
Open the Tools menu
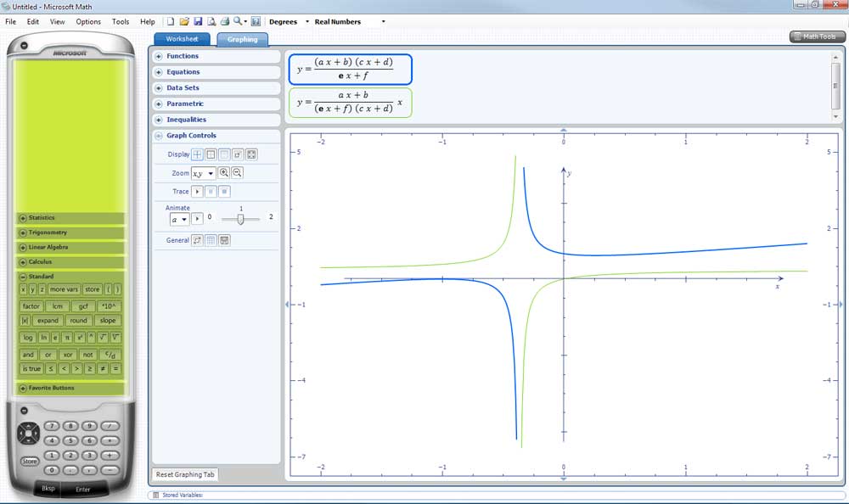point(121,22)
